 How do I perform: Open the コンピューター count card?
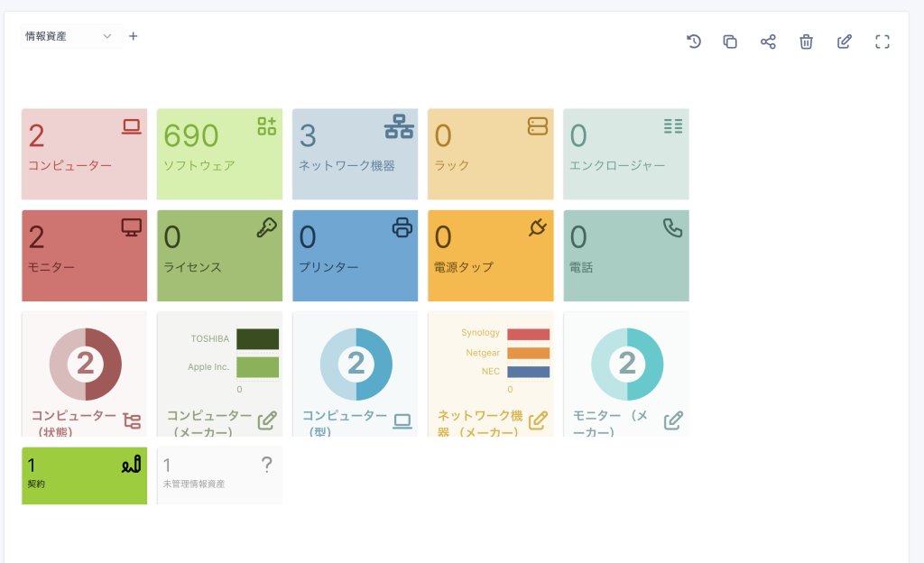point(84,153)
